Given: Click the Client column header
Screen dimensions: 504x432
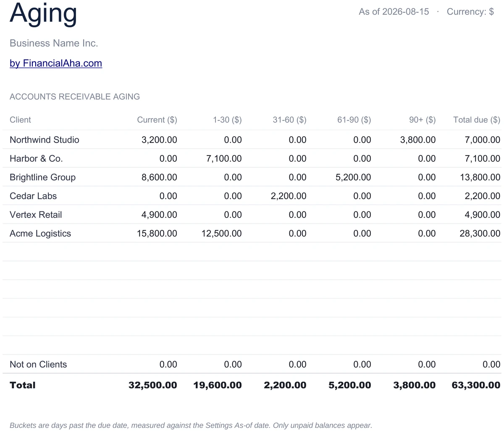Looking at the screenshot, I should point(20,120).
